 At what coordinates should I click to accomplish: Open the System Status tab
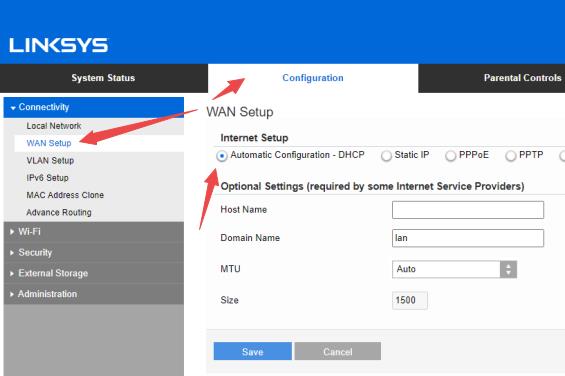point(103,78)
